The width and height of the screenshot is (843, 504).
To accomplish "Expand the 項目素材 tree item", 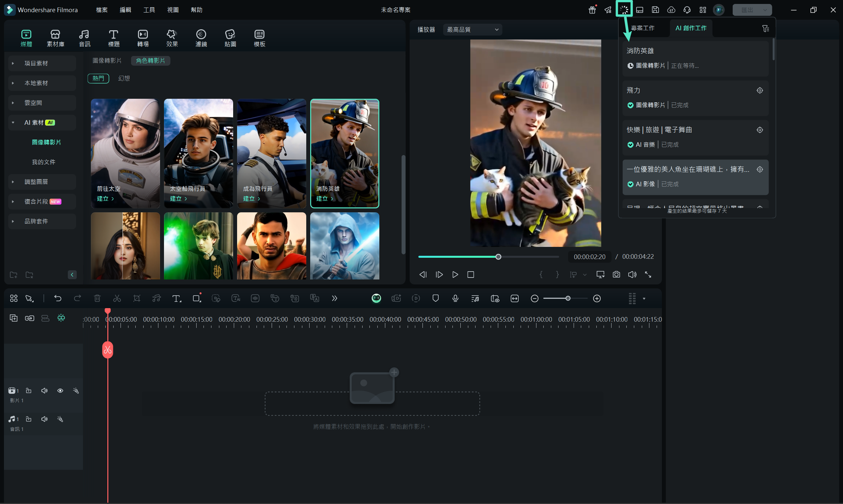I will (x=13, y=63).
